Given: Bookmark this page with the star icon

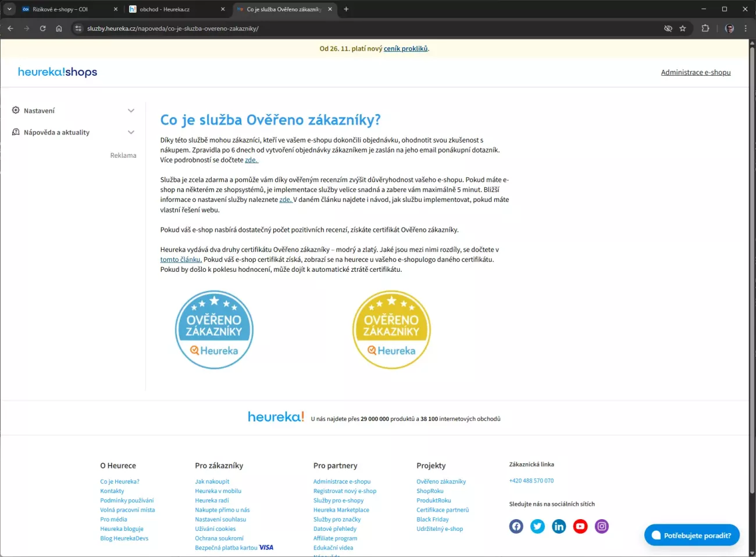Looking at the screenshot, I should (683, 29).
